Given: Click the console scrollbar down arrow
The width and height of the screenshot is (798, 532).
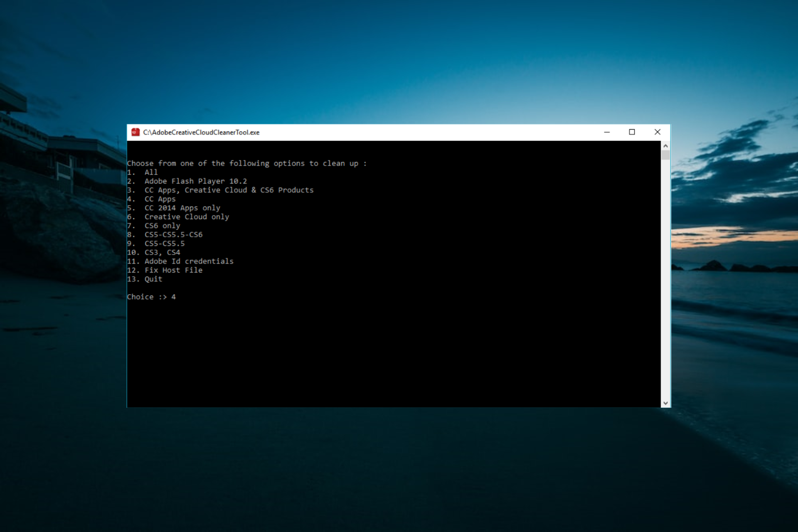Looking at the screenshot, I should coord(665,403).
